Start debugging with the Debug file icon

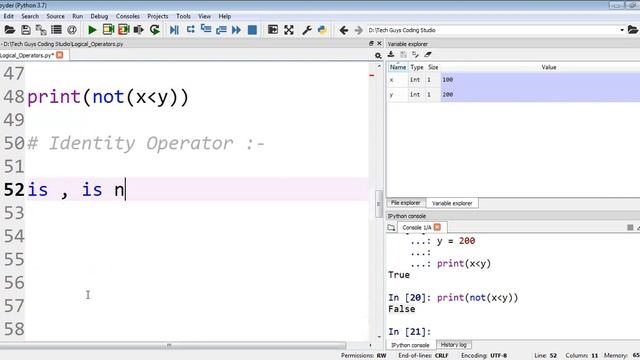174,30
